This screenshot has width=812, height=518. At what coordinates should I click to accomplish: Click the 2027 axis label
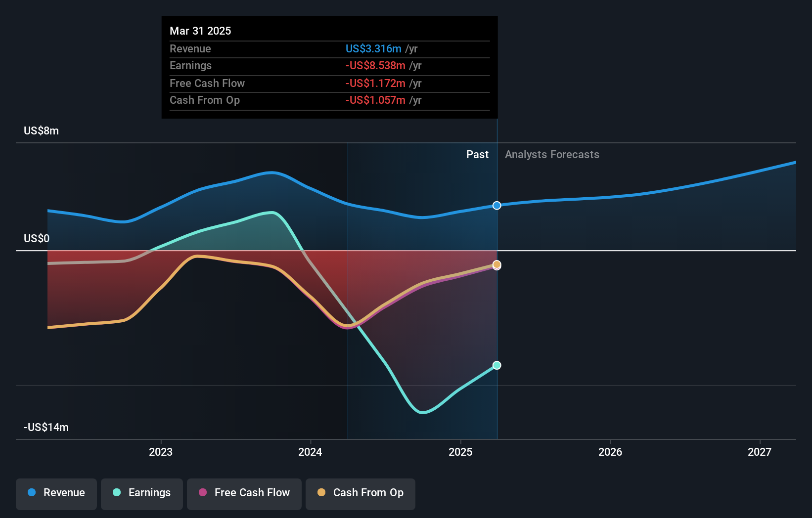click(760, 451)
